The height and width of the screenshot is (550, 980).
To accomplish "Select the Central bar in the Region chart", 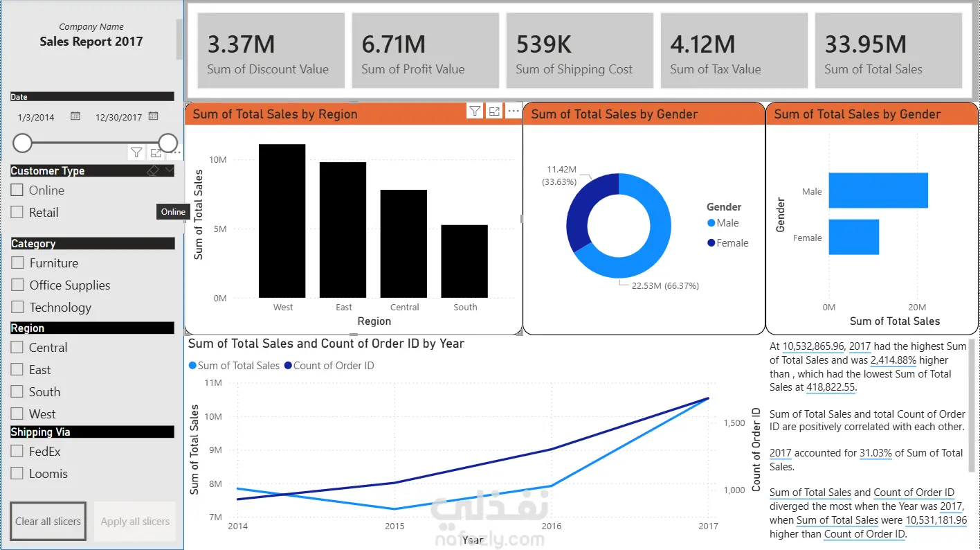I will (x=404, y=244).
